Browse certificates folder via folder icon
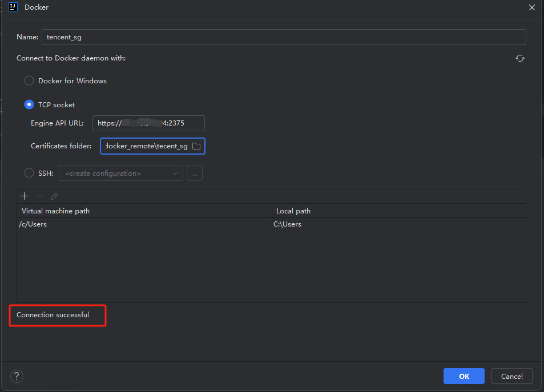 point(196,146)
